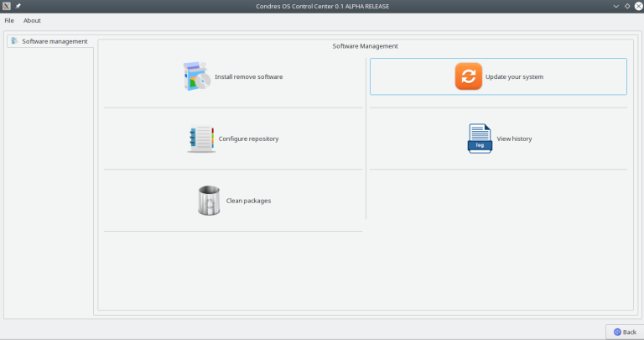The height and width of the screenshot is (340, 644).
Task: Click the Software management tab's small icon
Action: click(x=15, y=41)
